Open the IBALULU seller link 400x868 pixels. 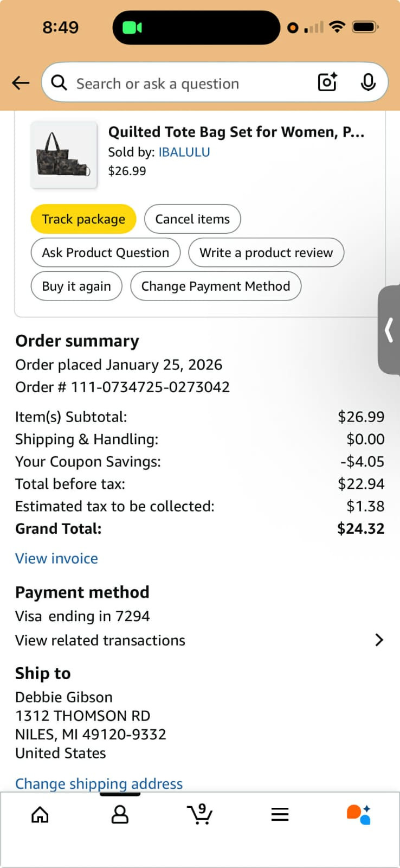pos(184,152)
